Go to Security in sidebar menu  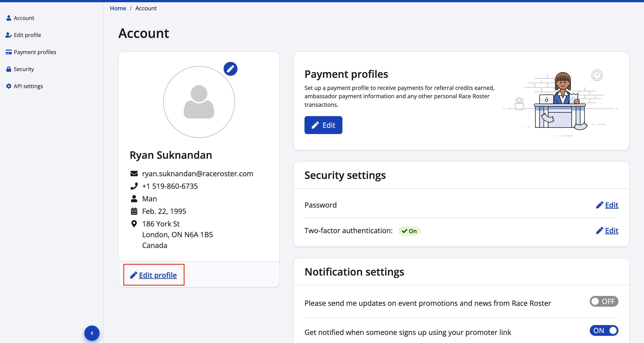[24, 69]
